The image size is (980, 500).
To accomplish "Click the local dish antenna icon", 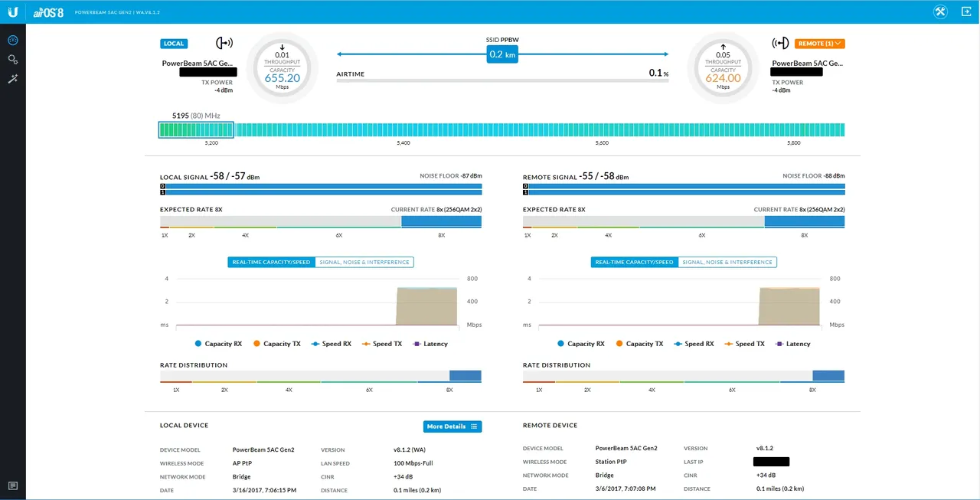I will (224, 44).
